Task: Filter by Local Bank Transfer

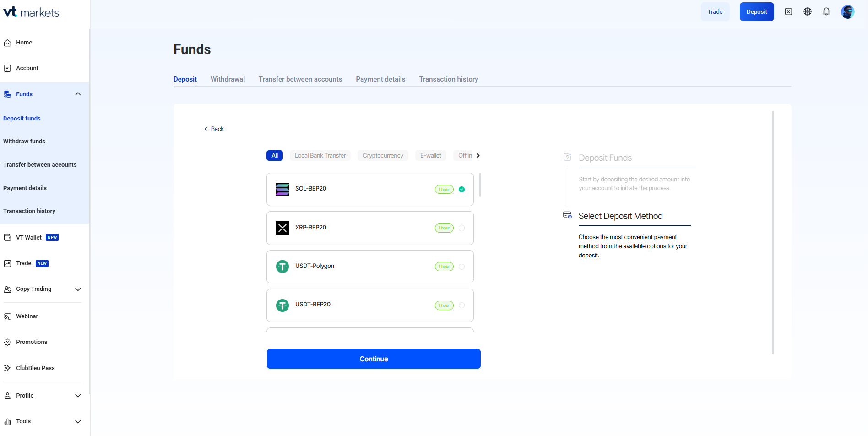Action: pyautogui.click(x=320, y=156)
